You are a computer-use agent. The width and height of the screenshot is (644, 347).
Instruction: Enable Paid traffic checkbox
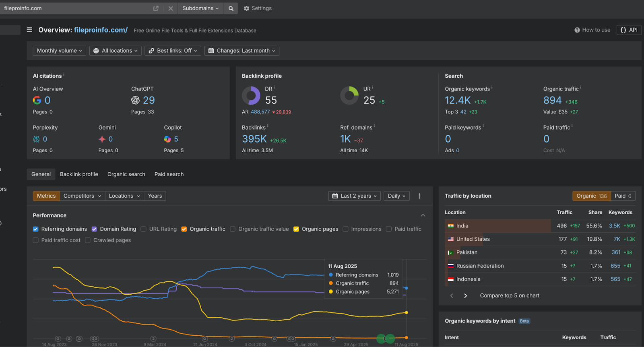click(389, 229)
